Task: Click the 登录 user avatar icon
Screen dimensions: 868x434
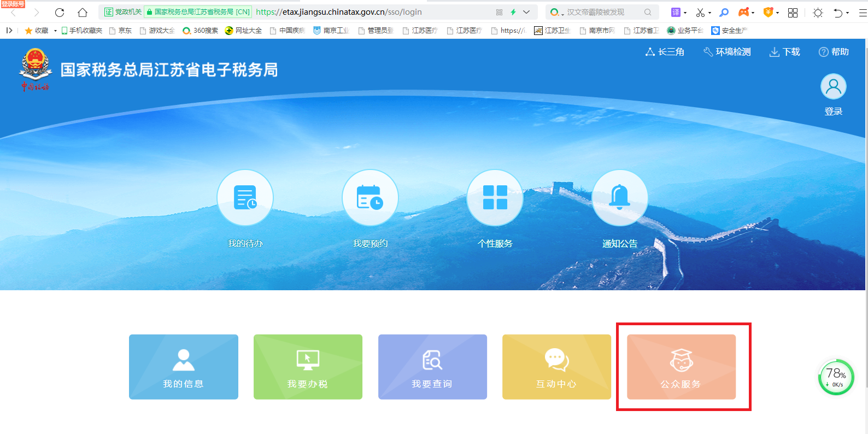Action: click(x=833, y=87)
